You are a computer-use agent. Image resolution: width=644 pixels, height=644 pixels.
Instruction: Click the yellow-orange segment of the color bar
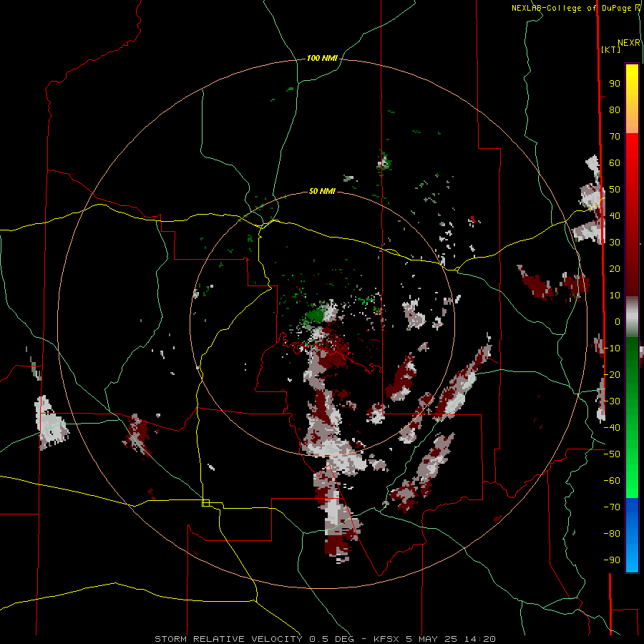point(632,99)
